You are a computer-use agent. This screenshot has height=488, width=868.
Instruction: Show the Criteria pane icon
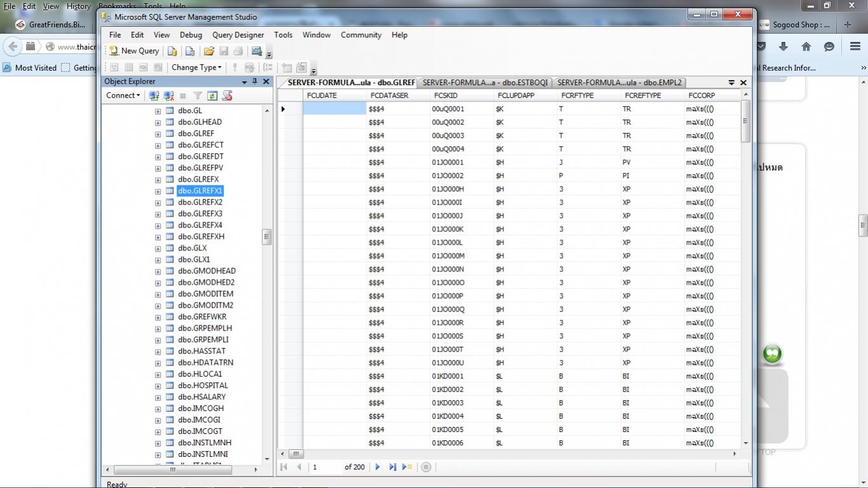tap(129, 67)
